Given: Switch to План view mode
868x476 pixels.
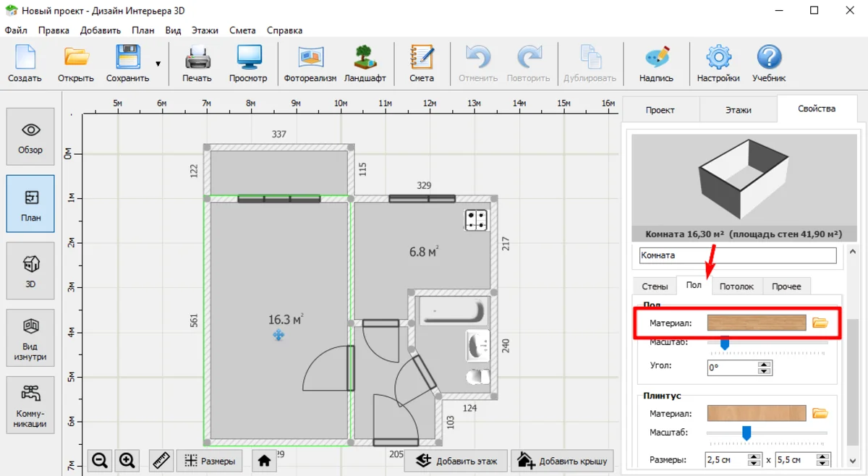Looking at the screenshot, I should (30, 203).
